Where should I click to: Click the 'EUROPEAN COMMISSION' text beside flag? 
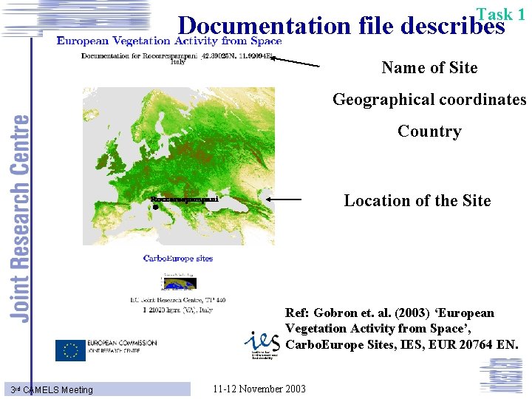[x=122, y=343]
